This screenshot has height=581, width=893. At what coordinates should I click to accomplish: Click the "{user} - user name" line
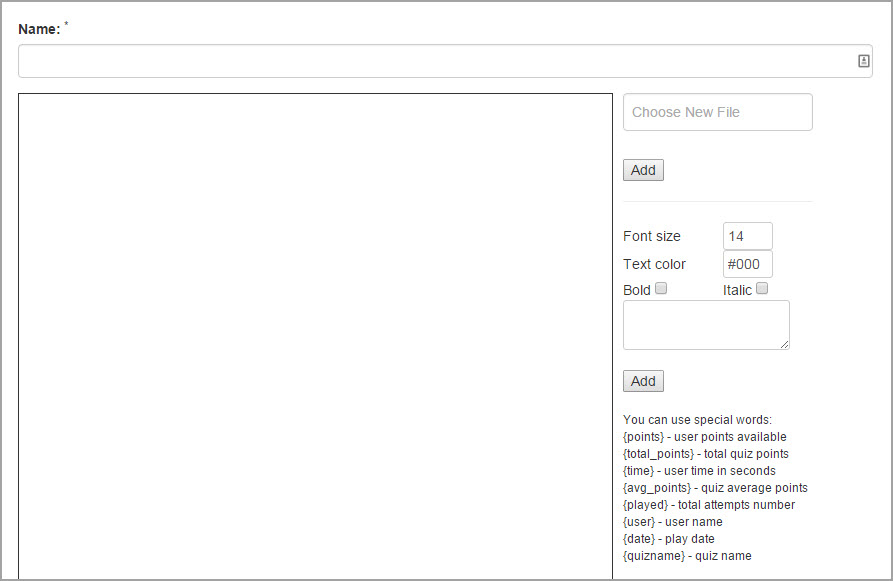(673, 522)
